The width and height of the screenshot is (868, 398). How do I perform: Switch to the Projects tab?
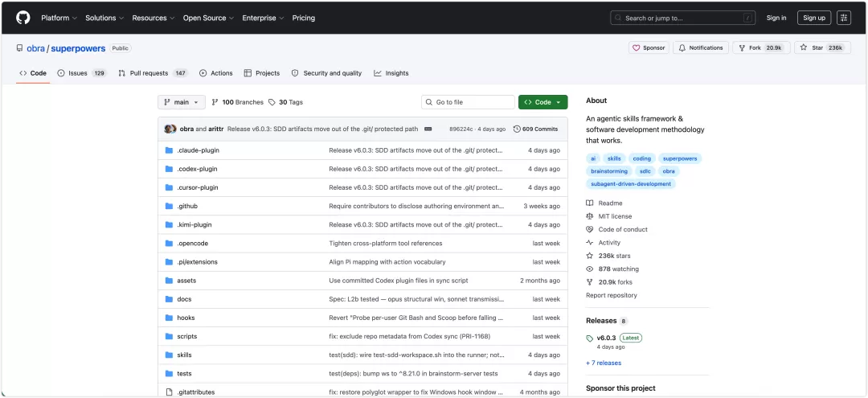click(262, 73)
